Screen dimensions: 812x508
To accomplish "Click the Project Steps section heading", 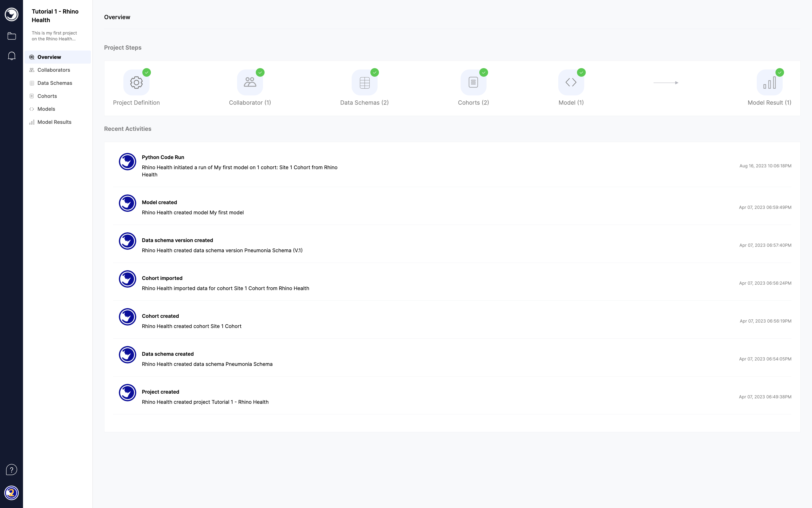I will (123, 48).
